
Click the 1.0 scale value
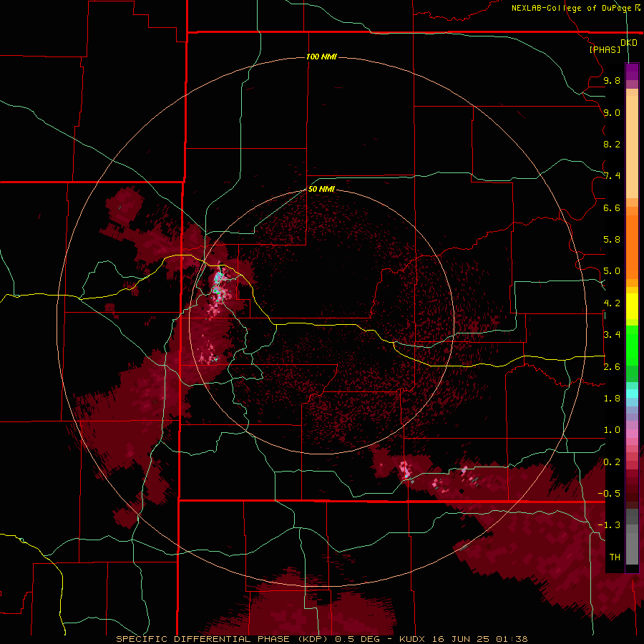pyautogui.click(x=612, y=430)
